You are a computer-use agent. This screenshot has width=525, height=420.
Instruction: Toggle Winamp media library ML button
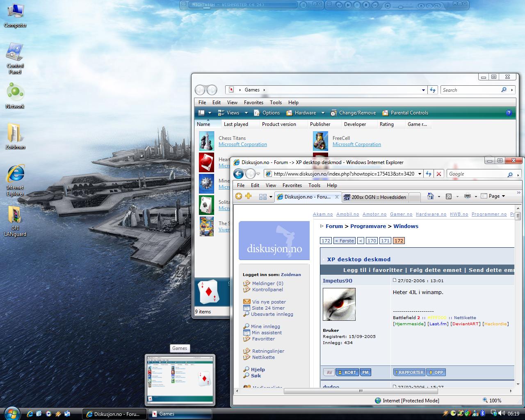pos(438,6)
